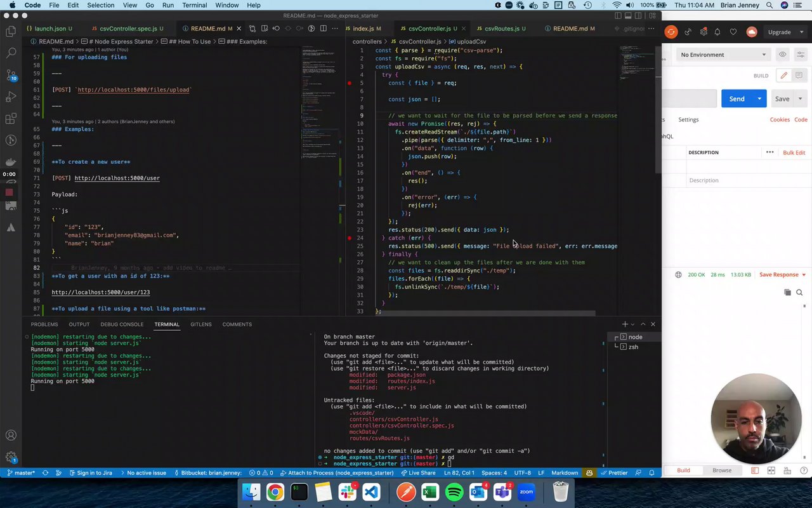Click the blue Send button in Postman
This screenshot has width=812, height=508.
737,98
